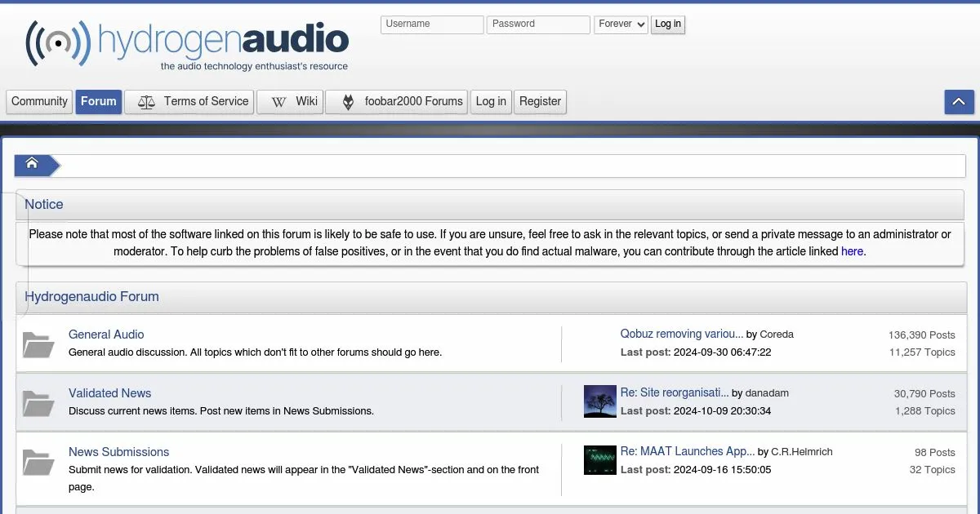Focus the Username input field
The width and height of the screenshot is (980, 514).
432,24
